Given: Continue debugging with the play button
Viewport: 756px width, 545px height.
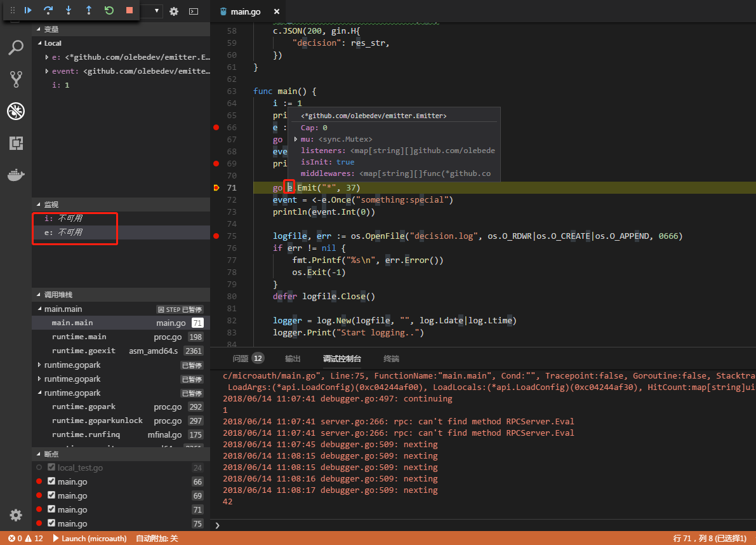Looking at the screenshot, I should pos(28,10).
